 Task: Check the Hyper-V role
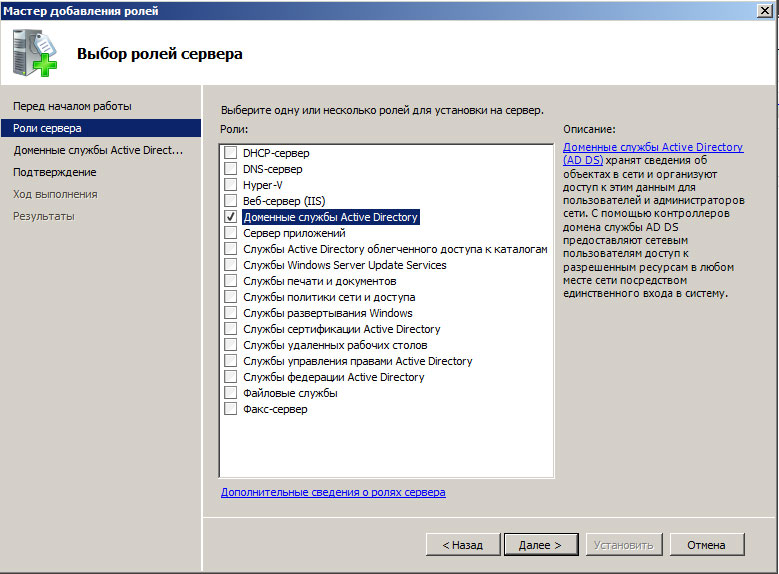tap(230, 184)
